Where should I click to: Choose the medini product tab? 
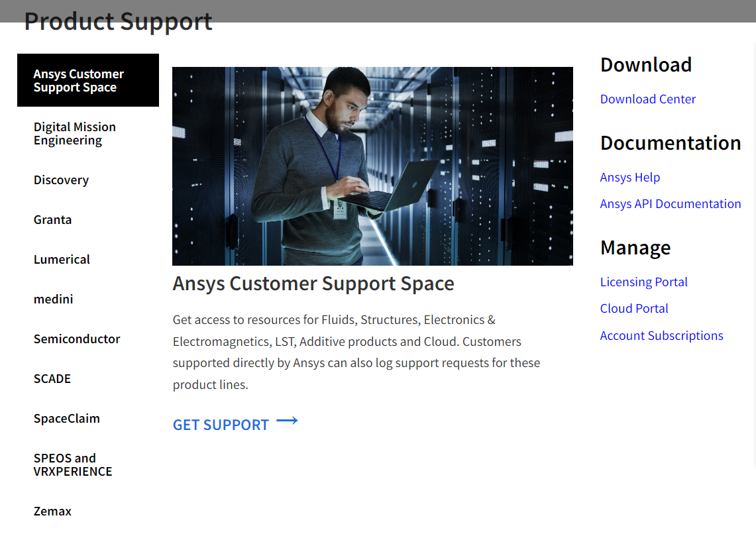point(53,299)
